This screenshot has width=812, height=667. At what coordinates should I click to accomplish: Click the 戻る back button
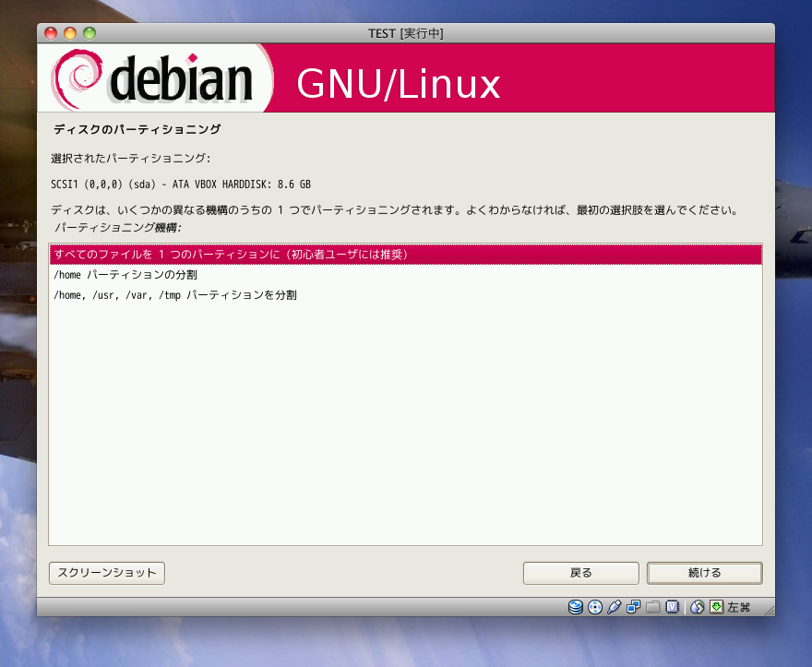pos(580,573)
